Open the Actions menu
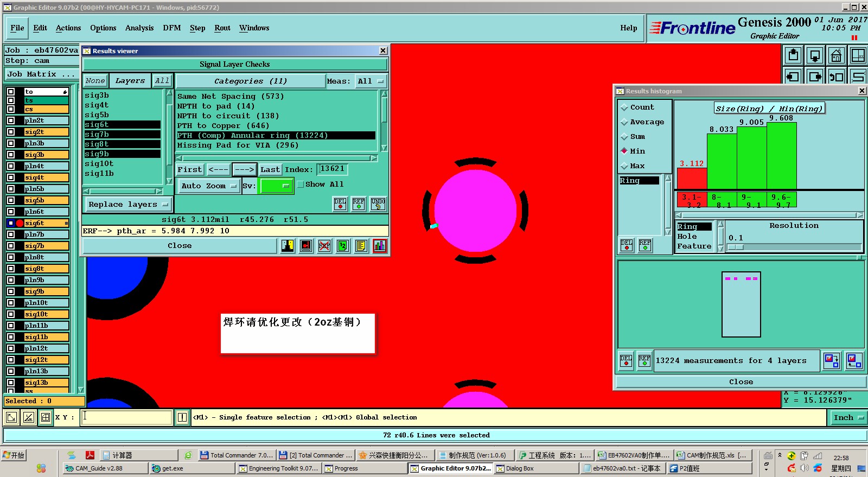 pos(68,28)
